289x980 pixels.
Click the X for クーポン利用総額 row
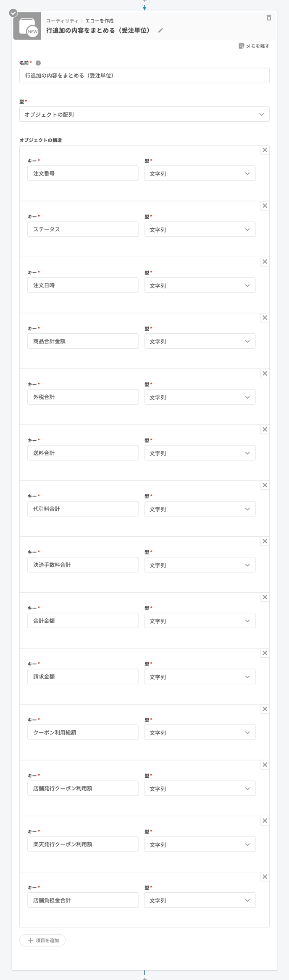(265, 709)
